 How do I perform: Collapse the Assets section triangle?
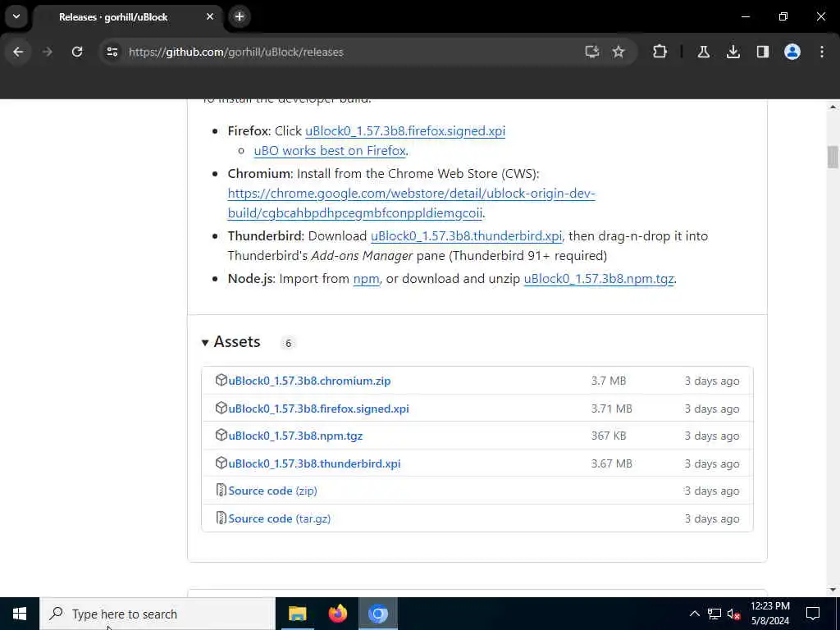204,343
